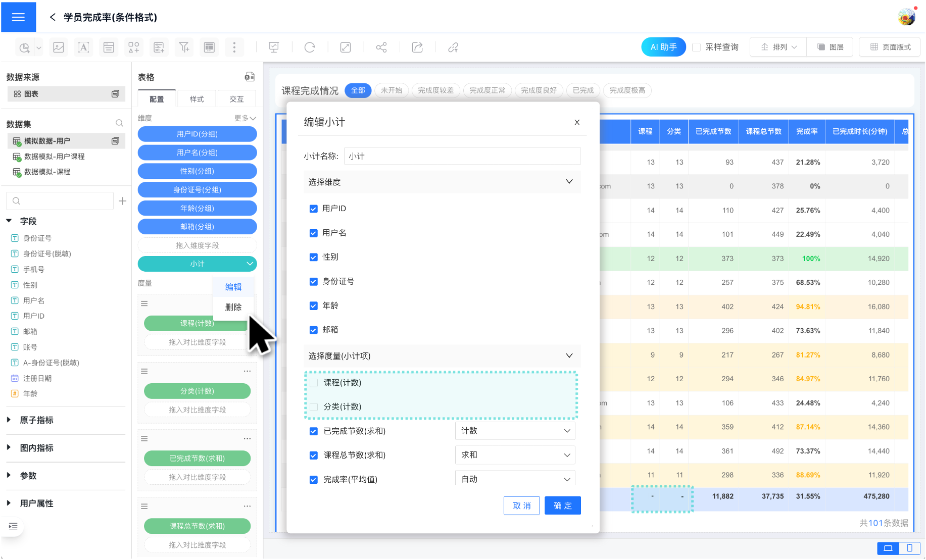Uncheck the 性别 dimension checkbox
The height and width of the screenshot is (560, 926).
(313, 257)
